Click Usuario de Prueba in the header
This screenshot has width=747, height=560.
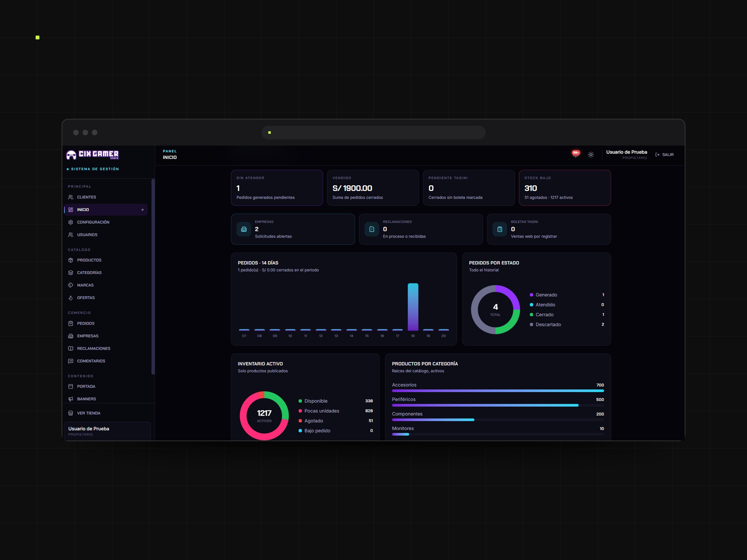(x=627, y=152)
